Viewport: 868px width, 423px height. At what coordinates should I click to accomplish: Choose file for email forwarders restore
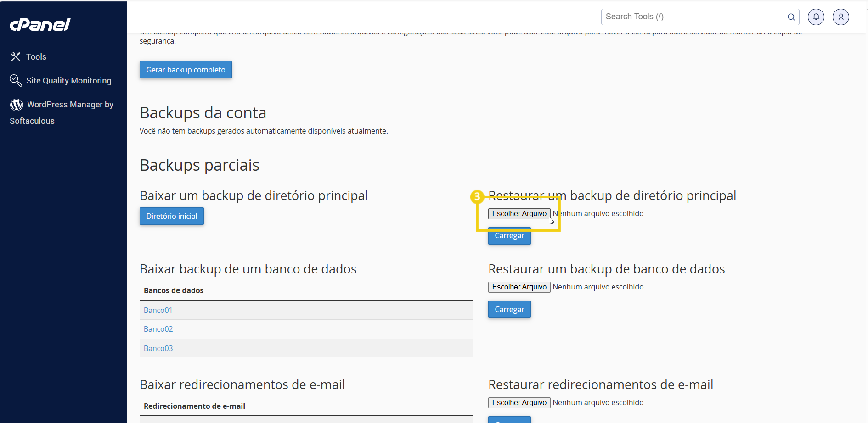click(x=519, y=402)
